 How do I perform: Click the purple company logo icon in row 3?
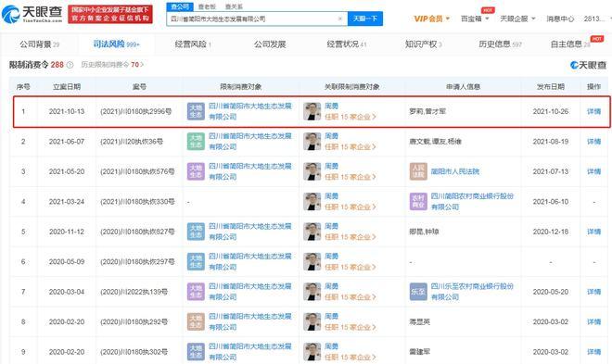(196, 171)
